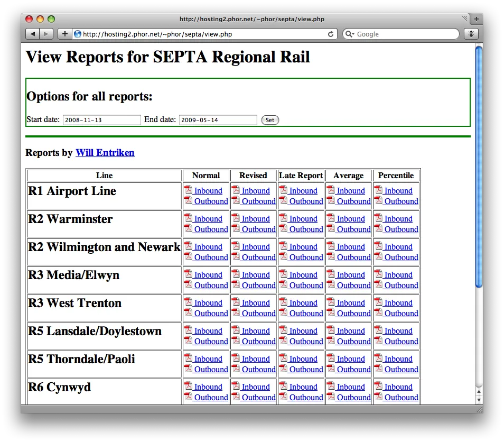This screenshot has height=442, width=504.
Task: Click PDF icon for R2 Wilmington Percentile Outbound
Action: (x=378, y=256)
